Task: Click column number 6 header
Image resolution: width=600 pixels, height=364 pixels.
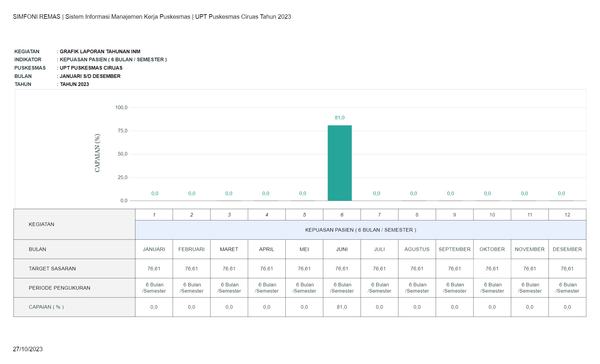Action: click(x=342, y=215)
